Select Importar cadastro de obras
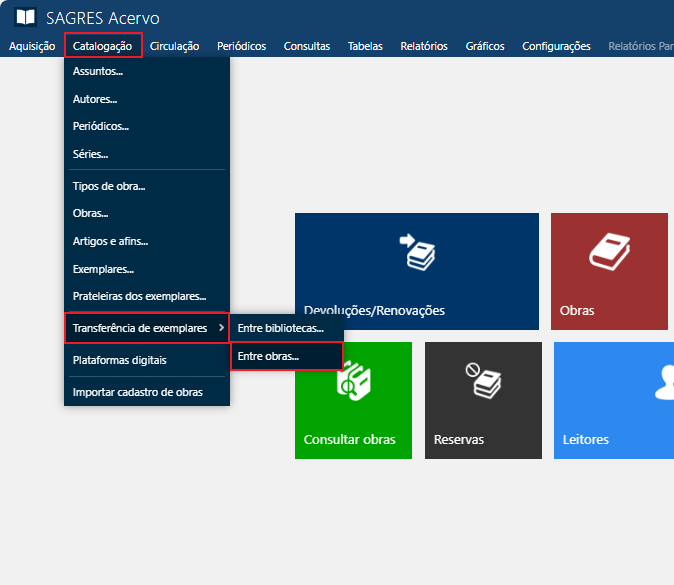Viewport: 674px width, 585px height. tap(147, 392)
